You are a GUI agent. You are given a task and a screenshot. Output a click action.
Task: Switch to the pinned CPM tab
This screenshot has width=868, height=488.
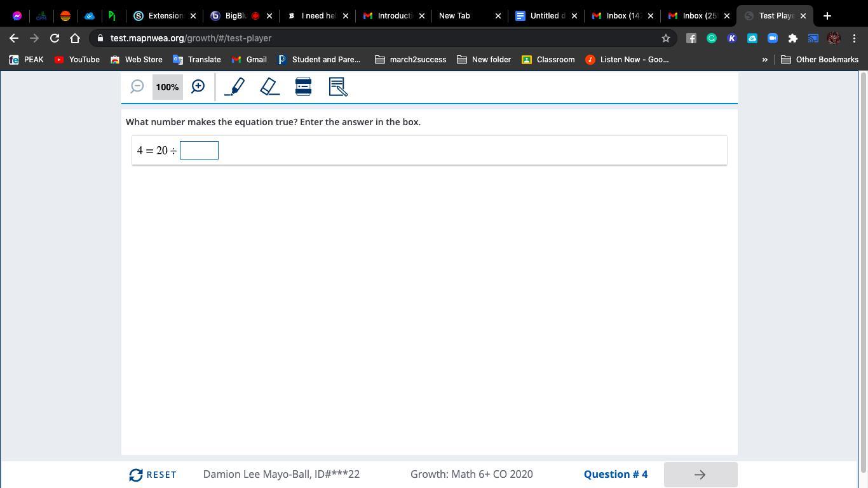(41, 16)
